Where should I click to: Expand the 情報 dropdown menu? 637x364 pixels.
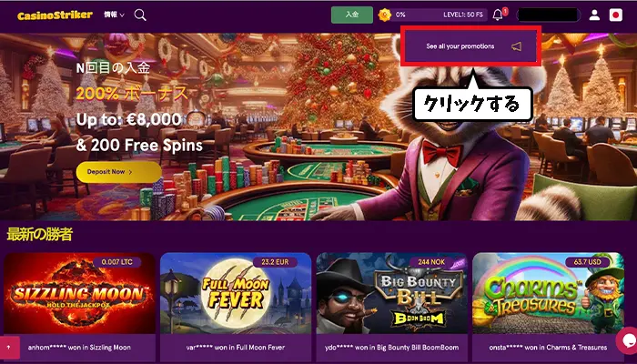(114, 15)
